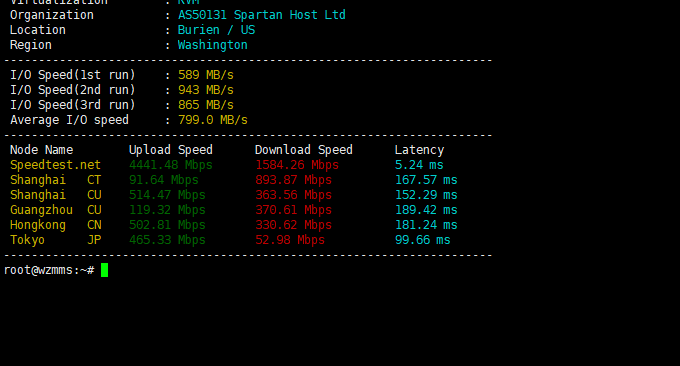Select Speedtest.net download 1584.26 Mbps

[297, 165]
